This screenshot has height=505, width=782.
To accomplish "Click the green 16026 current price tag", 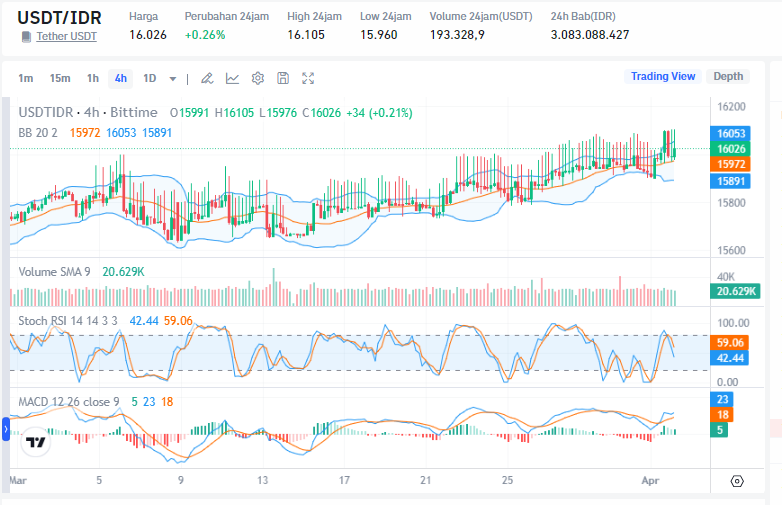I will 730,149.
